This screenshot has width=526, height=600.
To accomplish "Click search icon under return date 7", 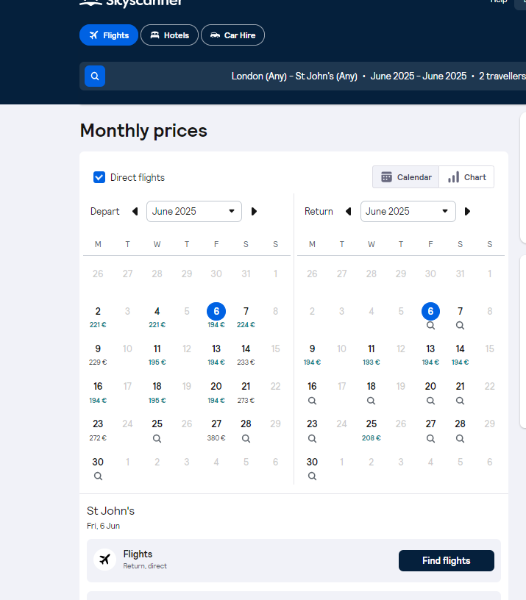I will tap(460, 325).
